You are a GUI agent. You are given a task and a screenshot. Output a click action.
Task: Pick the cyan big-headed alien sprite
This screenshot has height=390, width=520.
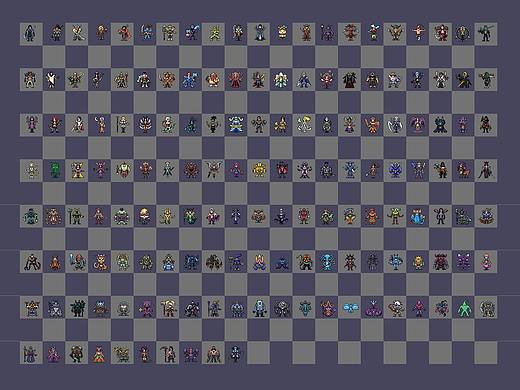pyautogui.click(x=327, y=262)
